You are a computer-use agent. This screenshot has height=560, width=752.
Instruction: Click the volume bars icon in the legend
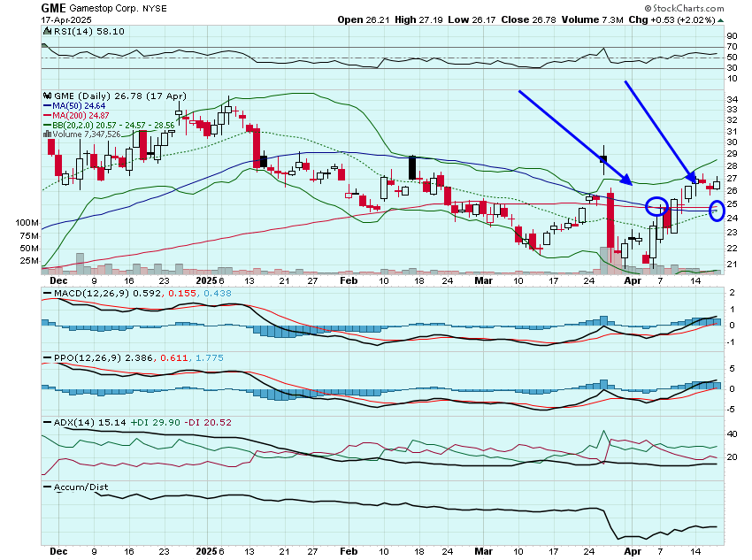[x=47, y=134]
